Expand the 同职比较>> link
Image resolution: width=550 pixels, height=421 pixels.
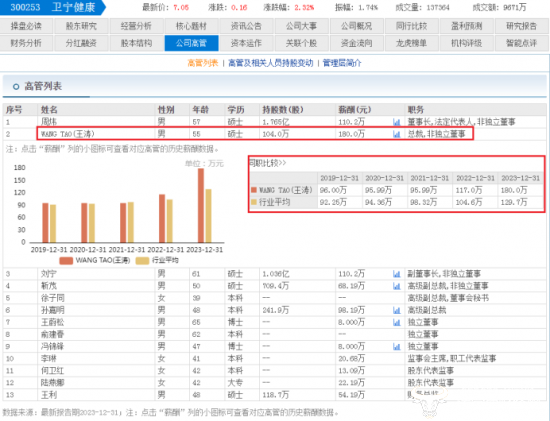268,163
